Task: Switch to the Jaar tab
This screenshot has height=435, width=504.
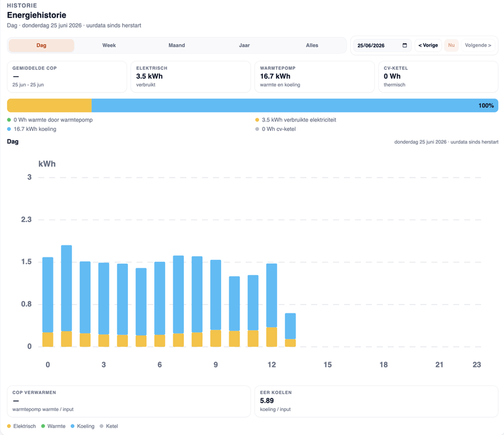Action: point(244,45)
